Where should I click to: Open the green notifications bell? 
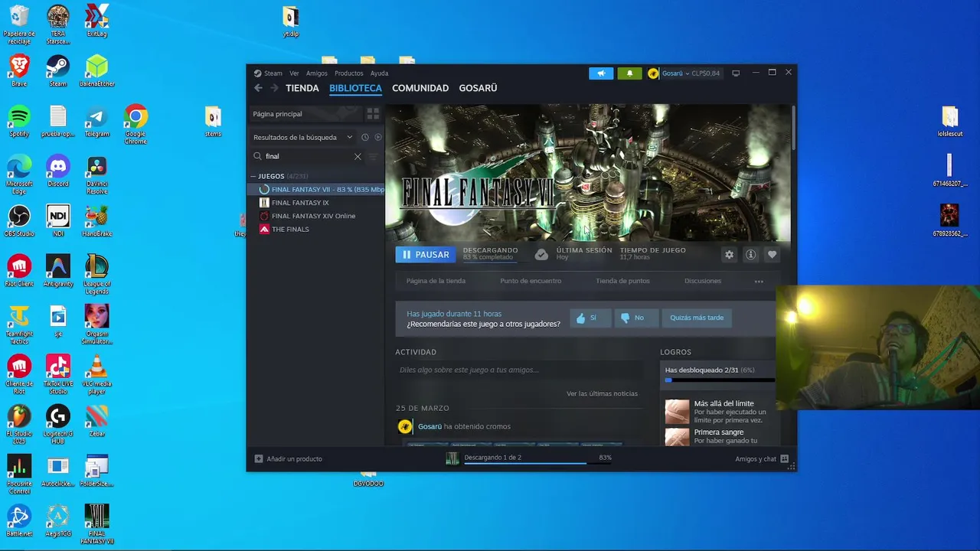629,73
